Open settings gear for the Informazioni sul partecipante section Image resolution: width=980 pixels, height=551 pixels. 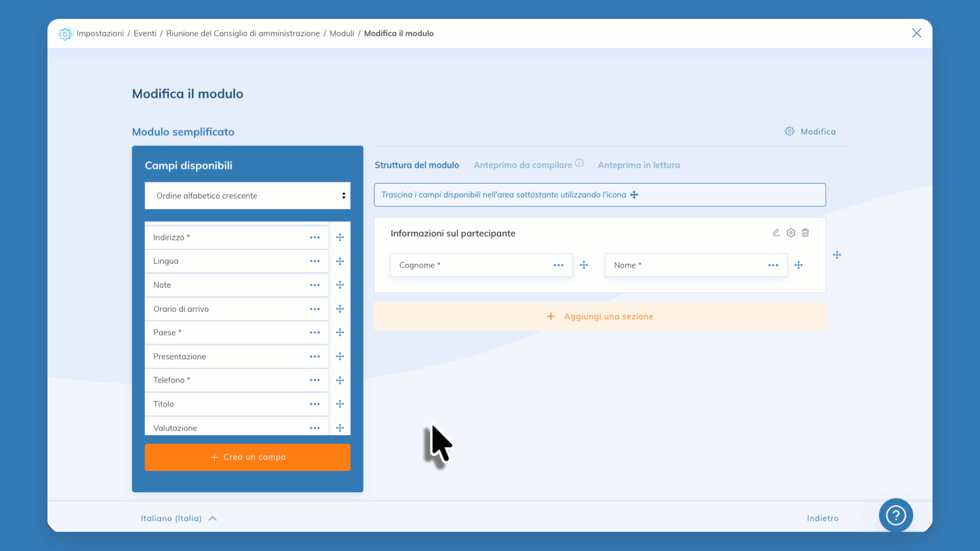tap(791, 233)
